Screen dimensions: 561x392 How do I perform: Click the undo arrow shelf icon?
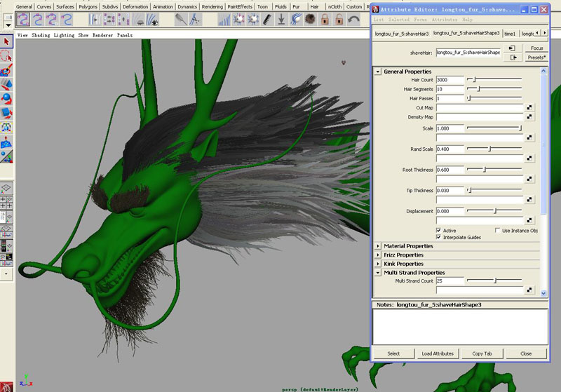click(x=354, y=20)
